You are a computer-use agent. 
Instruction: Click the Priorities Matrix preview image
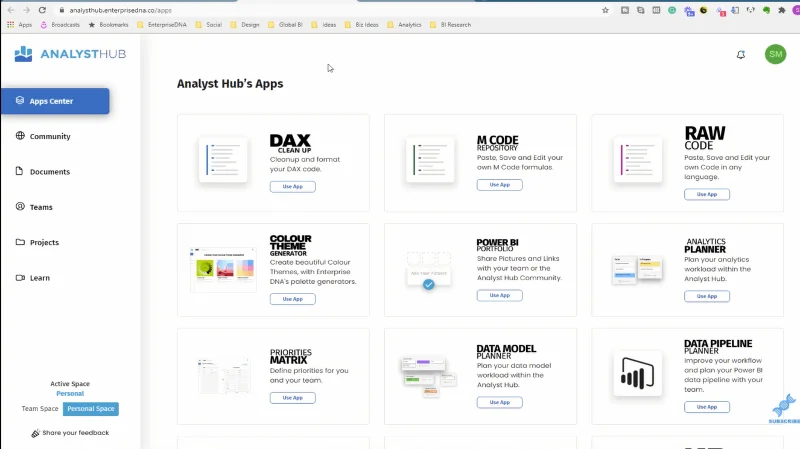click(223, 376)
